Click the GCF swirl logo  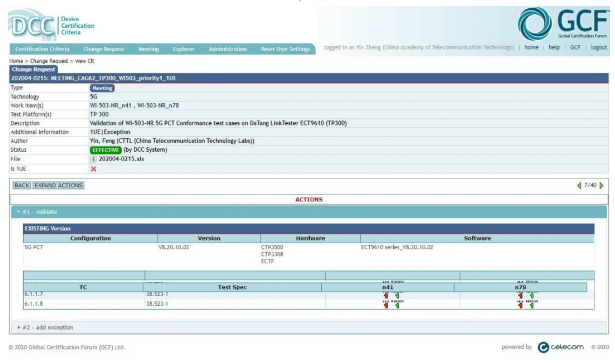(535, 24)
